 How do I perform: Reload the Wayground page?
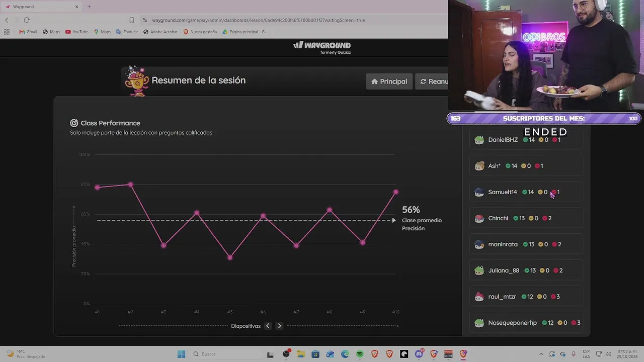coord(27,20)
